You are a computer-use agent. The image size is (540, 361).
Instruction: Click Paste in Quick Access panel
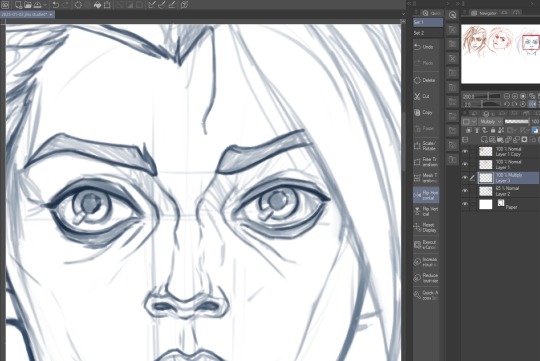[x=426, y=129]
